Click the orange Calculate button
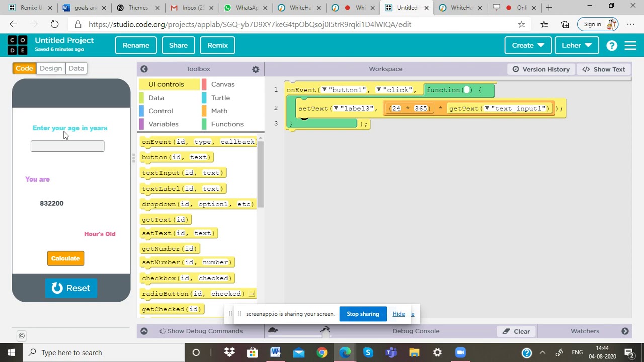The height and width of the screenshot is (362, 644). tap(65, 258)
